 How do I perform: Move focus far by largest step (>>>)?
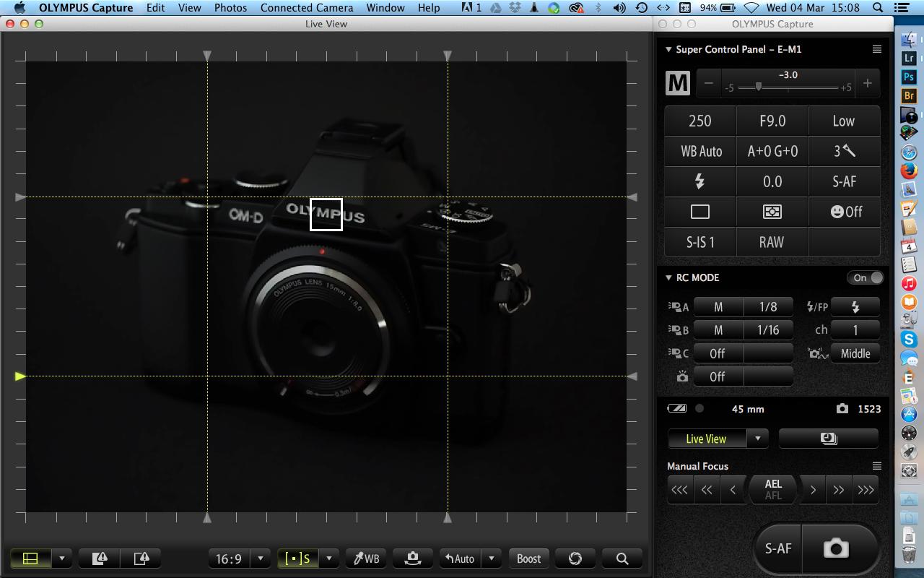866,490
